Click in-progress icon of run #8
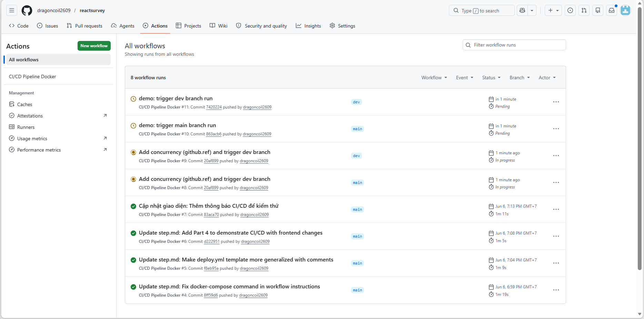This screenshot has width=644, height=319. point(133,179)
